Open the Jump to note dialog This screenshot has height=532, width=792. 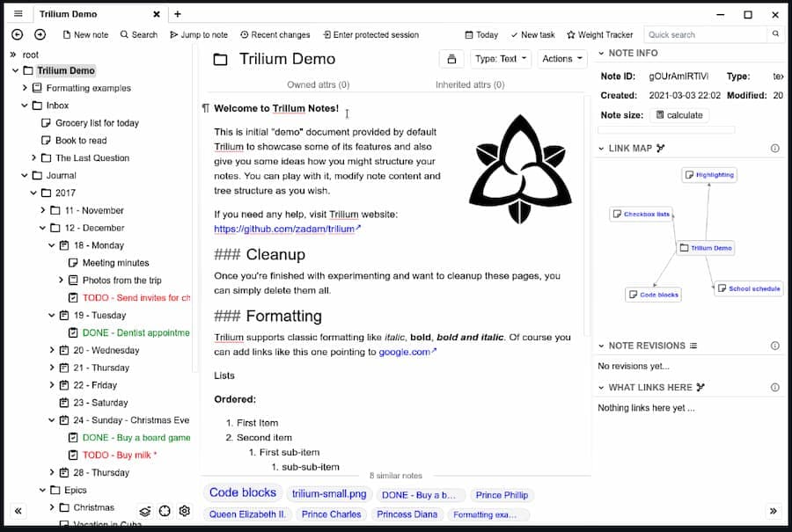(x=199, y=35)
